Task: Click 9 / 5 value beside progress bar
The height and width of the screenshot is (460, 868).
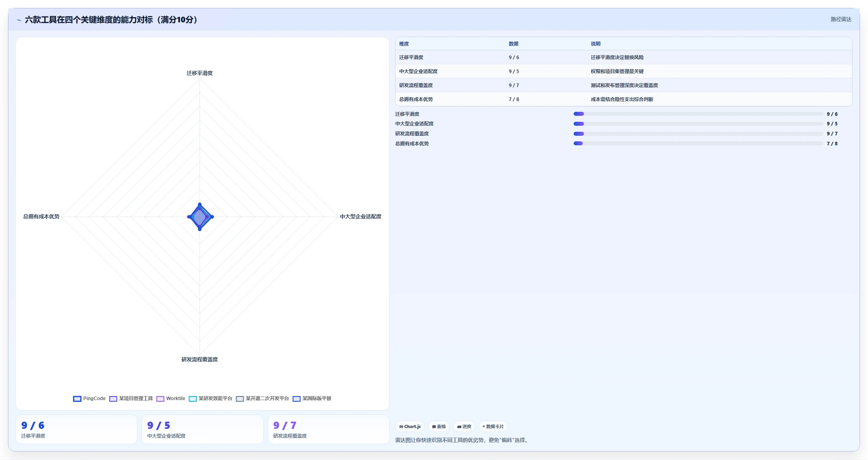Action: tap(832, 124)
